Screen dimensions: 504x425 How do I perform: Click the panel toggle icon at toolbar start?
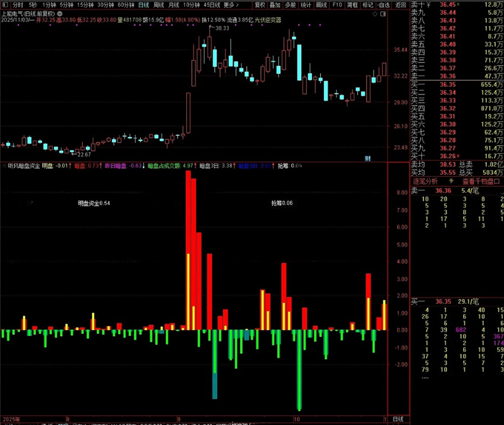(x=5, y=5)
